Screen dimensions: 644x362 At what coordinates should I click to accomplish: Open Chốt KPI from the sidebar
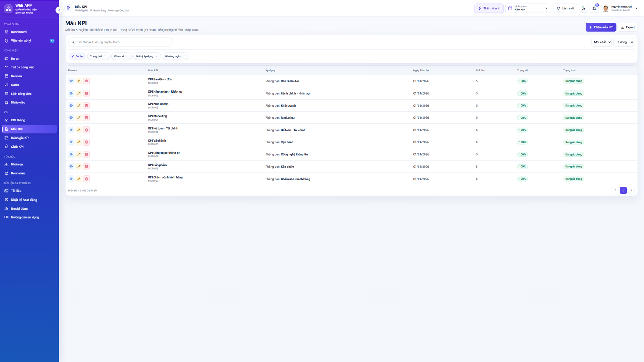tap(29, 147)
